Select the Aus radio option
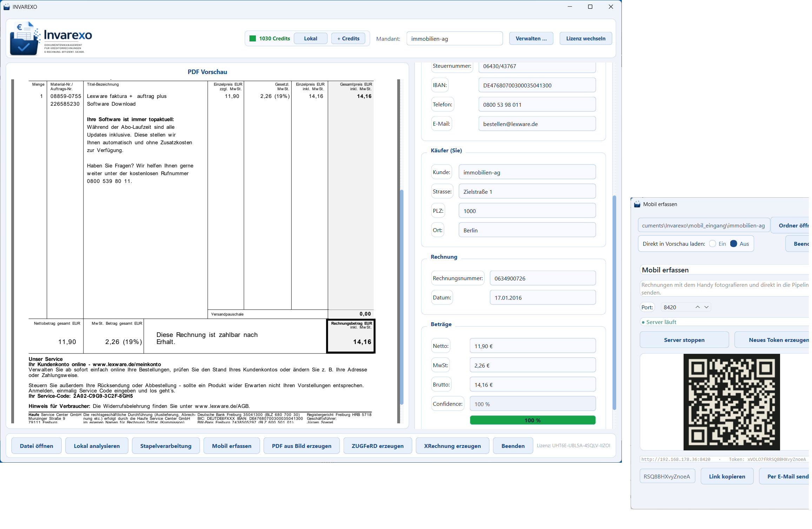 733,244
